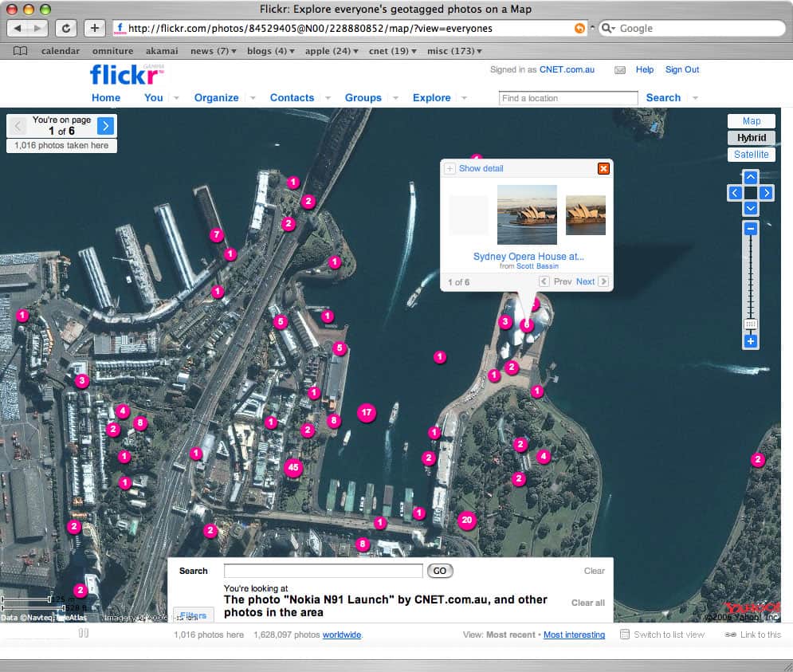
Task: Close the photo popup with the orange X
Action: (603, 168)
